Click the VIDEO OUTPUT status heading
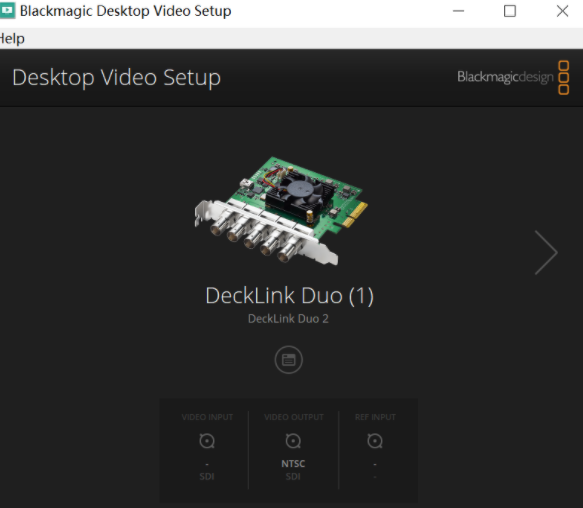The image size is (583, 508). pyautogui.click(x=294, y=417)
